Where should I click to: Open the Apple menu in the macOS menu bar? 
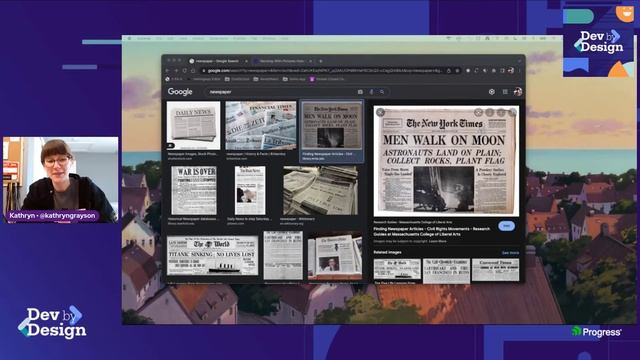(129, 38)
